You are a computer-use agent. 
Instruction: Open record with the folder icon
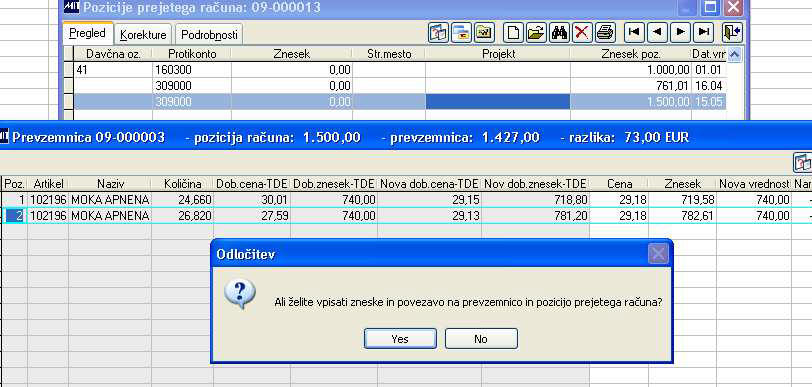(536, 33)
